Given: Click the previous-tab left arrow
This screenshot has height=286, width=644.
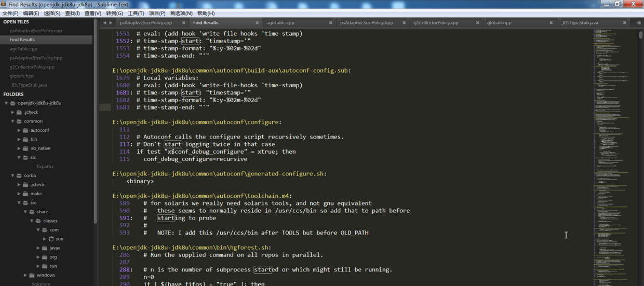Looking at the screenshot, I should pyautogui.click(x=104, y=23).
